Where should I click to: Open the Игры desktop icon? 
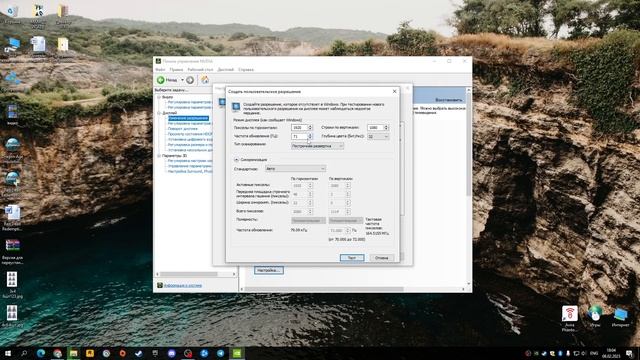pos(595,317)
